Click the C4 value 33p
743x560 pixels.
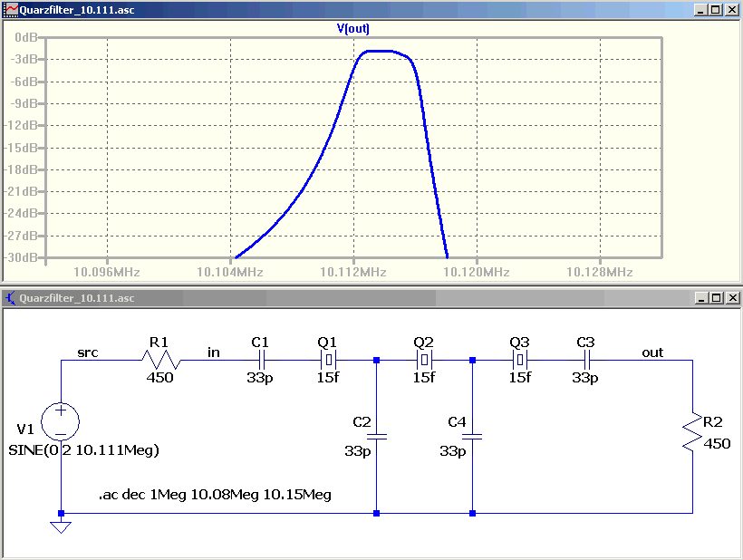pyautogui.click(x=453, y=451)
